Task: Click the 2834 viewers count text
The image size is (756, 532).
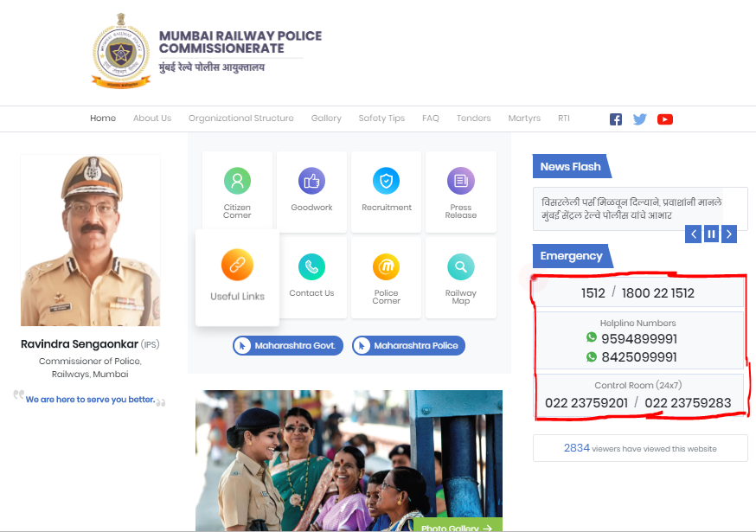Action: click(x=640, y=448)
